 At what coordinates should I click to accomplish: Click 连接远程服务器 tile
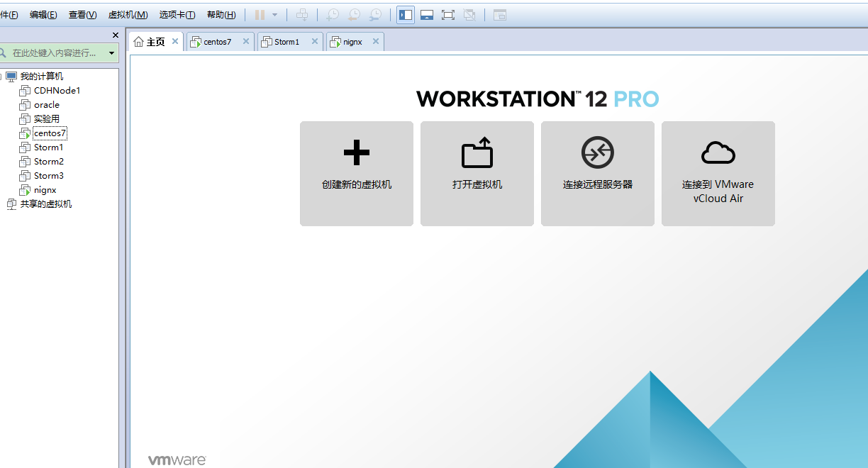[598, 174]
